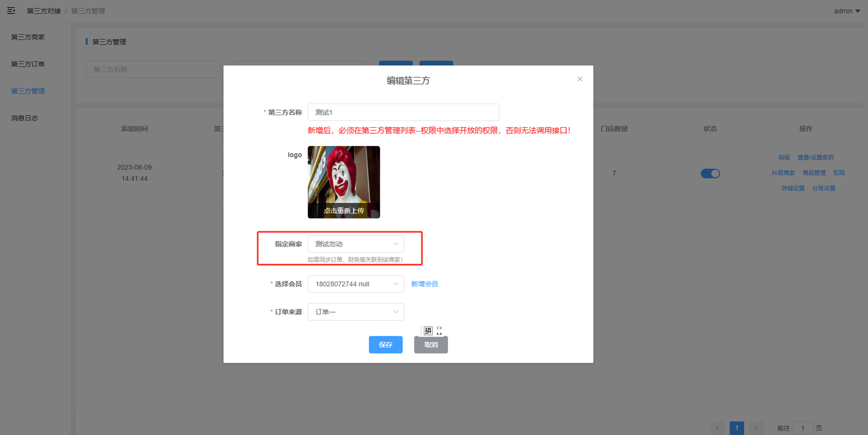The width and height of the screenshot is (868, 435).
Task: Open the admin user menu
Action: (847, 11)
